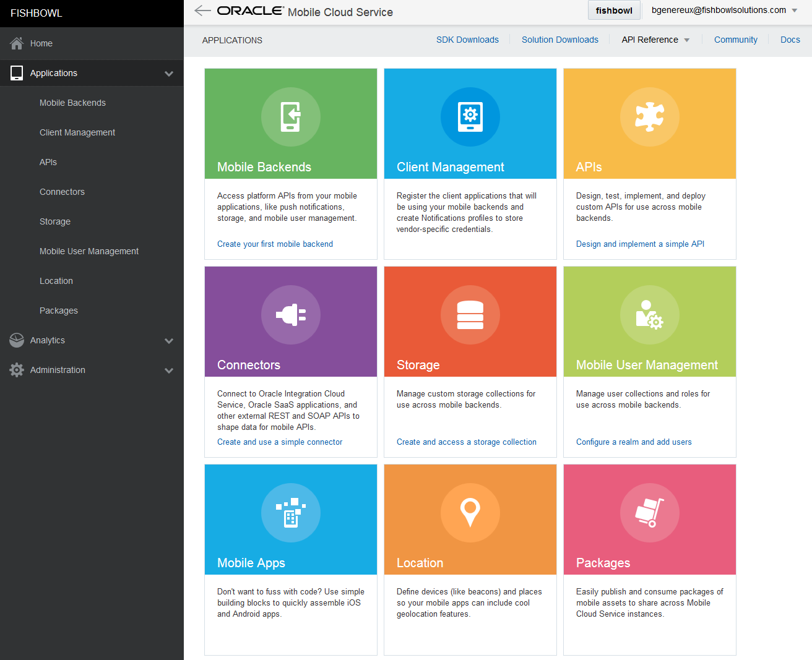Click 'Design and implement a simple API' link
Image resolution: width=812 pixels, height=660 pixels.
(x=640, y=244)
